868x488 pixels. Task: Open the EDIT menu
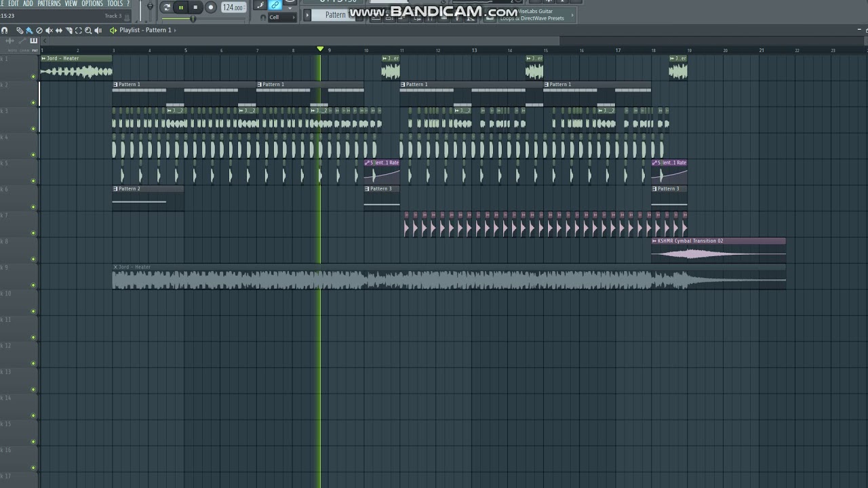[14, 4]
